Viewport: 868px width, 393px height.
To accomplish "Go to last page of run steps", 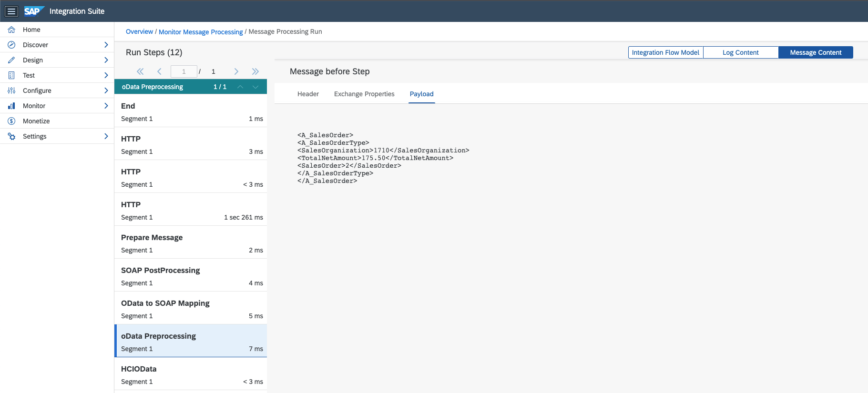I will [x=255, y=71].
